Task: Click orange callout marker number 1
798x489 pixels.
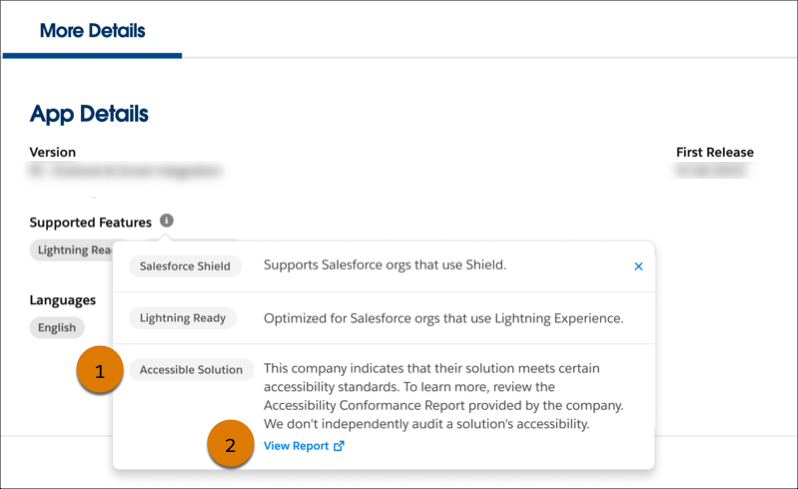Action: point(99,372)
